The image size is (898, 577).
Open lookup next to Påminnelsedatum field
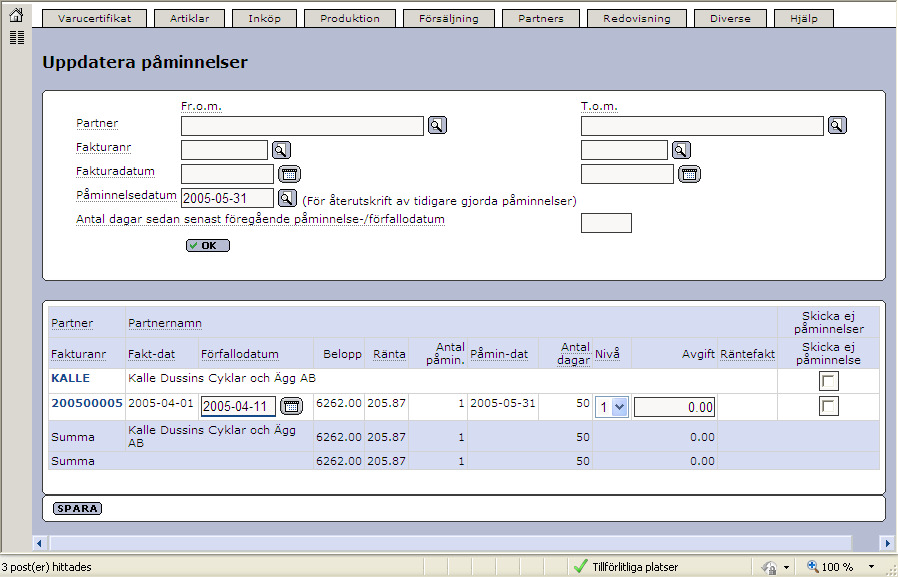pyautogui.click(x=287, y=198)
